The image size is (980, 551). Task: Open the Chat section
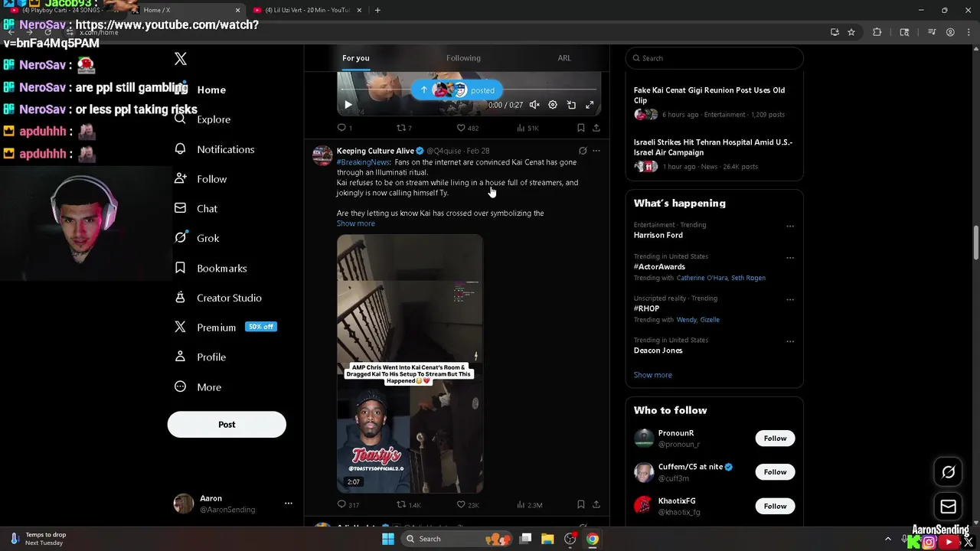point(196,208)
